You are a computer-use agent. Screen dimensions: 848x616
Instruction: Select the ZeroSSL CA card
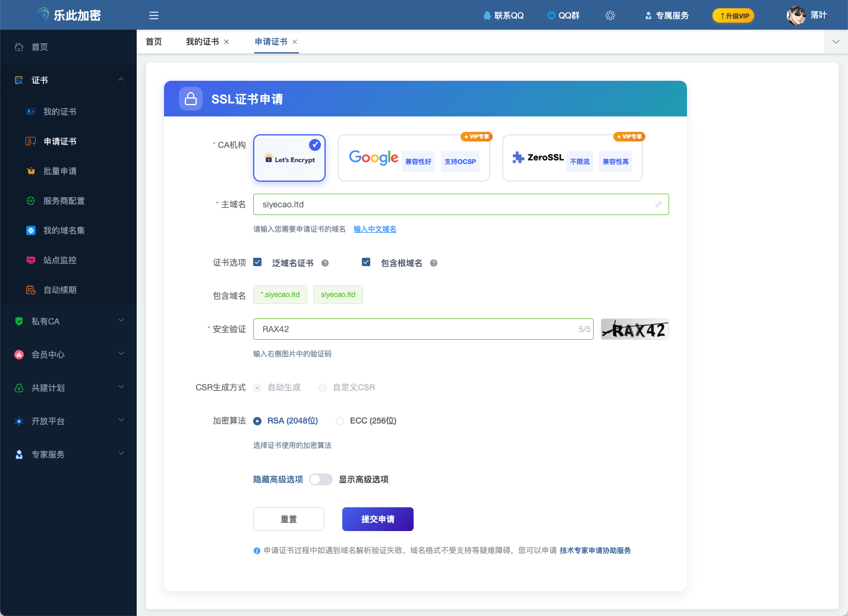click(572, 158)
